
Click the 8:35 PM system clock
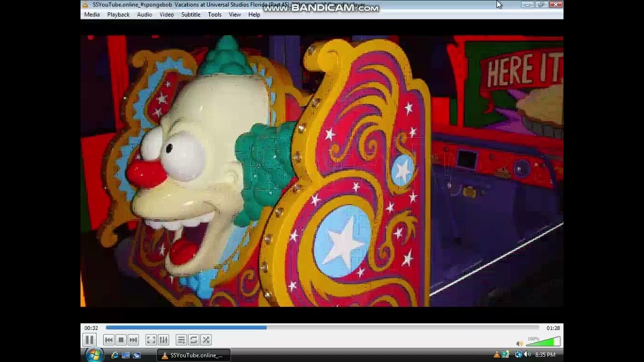[x=545, y=355]
